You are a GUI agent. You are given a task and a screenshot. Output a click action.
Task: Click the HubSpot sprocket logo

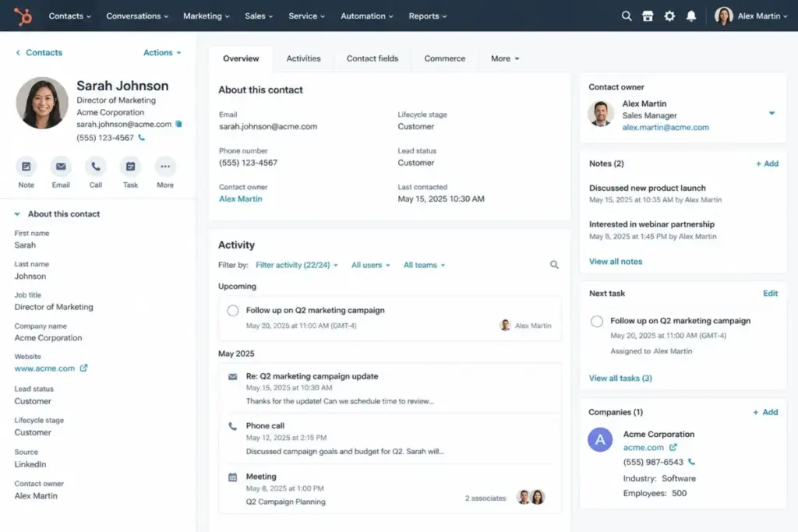click(23, 16)
